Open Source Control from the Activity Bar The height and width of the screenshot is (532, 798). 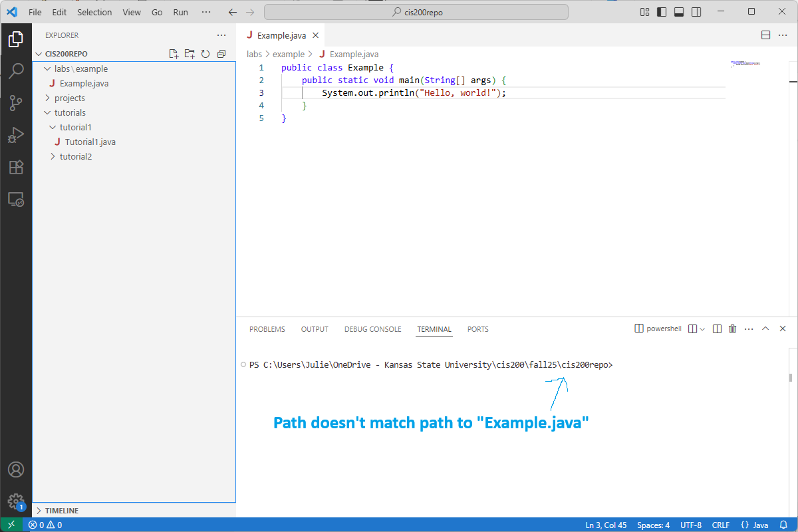click(16, 103)
